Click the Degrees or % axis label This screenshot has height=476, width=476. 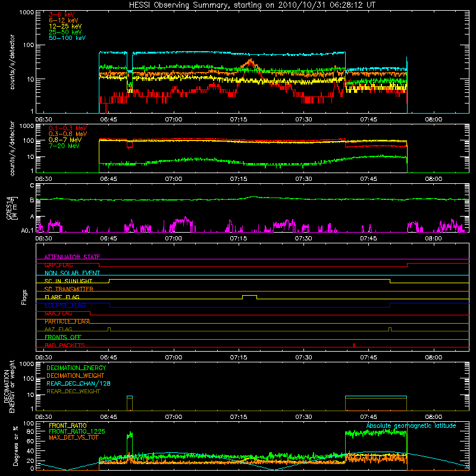click(x=15, y=446)
